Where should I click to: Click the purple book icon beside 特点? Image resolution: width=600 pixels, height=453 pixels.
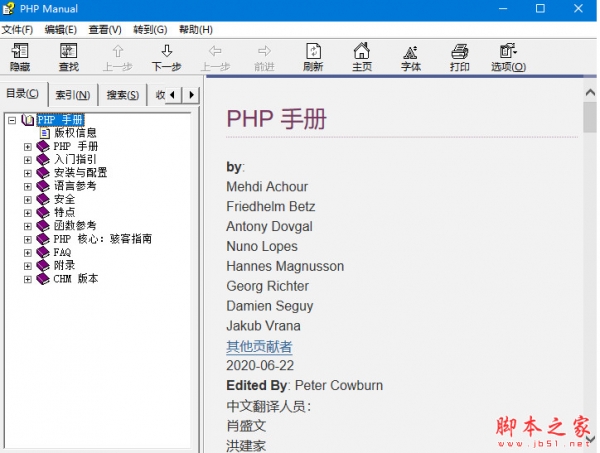43,212
